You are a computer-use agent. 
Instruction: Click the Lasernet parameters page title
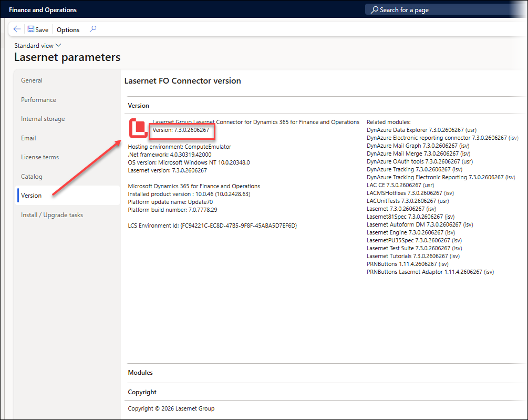67,57
